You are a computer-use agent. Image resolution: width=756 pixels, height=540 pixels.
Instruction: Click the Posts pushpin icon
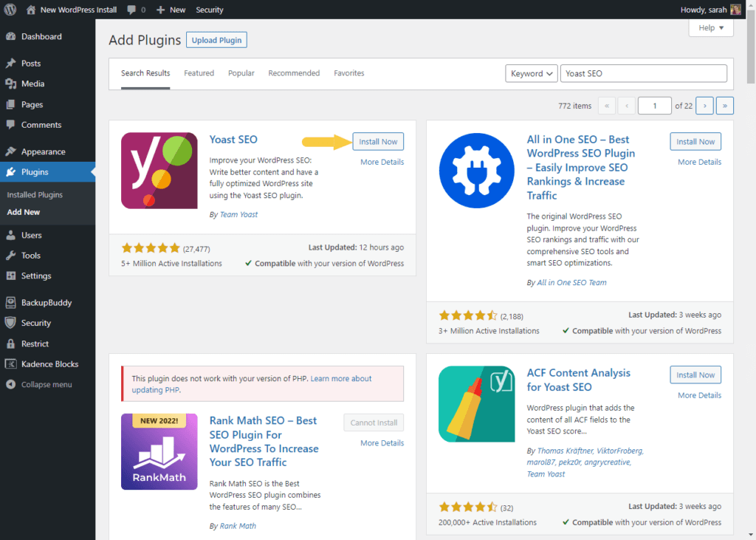pyautogui.click(x=10, y=64)
